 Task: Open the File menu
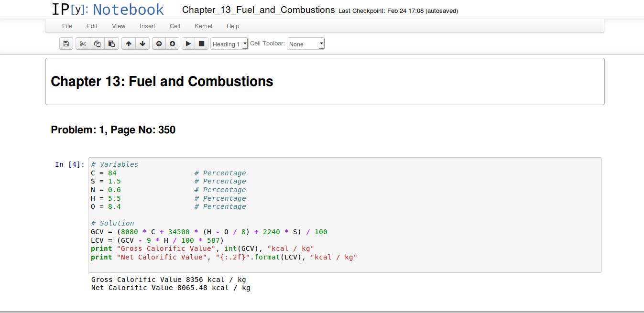pos(67,26)
